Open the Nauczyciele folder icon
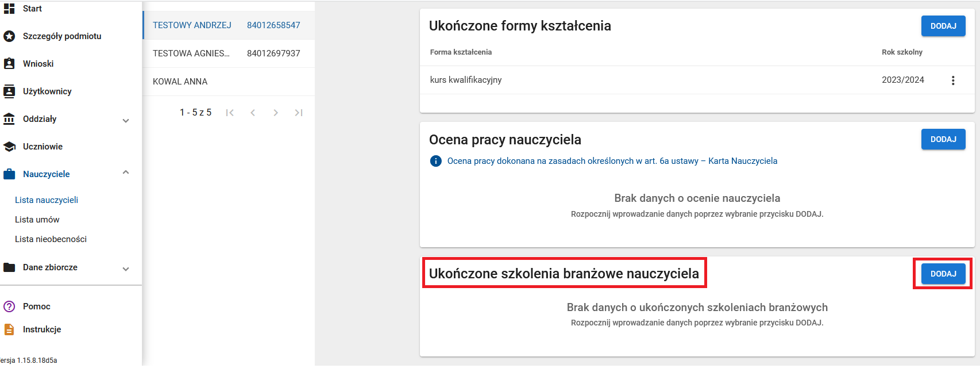Viewport: 980px width, 368px height. click(10, 174)
